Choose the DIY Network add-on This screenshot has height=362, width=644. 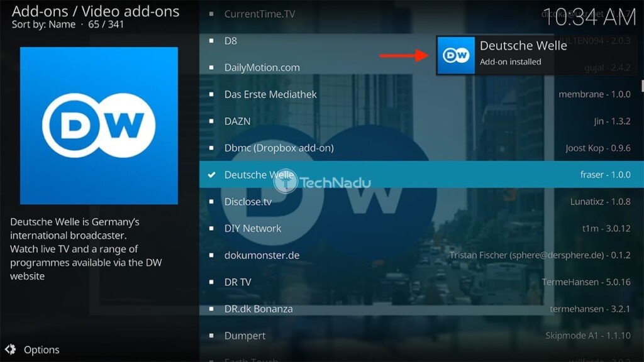(x=421, y=228)
